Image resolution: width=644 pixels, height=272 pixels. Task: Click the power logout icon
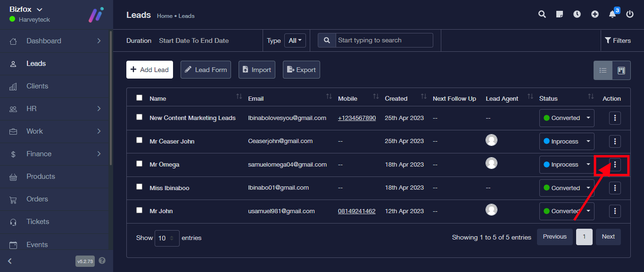[630, 14]
